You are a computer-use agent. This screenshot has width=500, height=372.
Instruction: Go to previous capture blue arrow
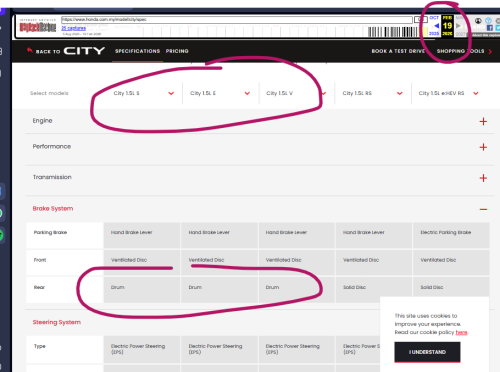point(436,26)
